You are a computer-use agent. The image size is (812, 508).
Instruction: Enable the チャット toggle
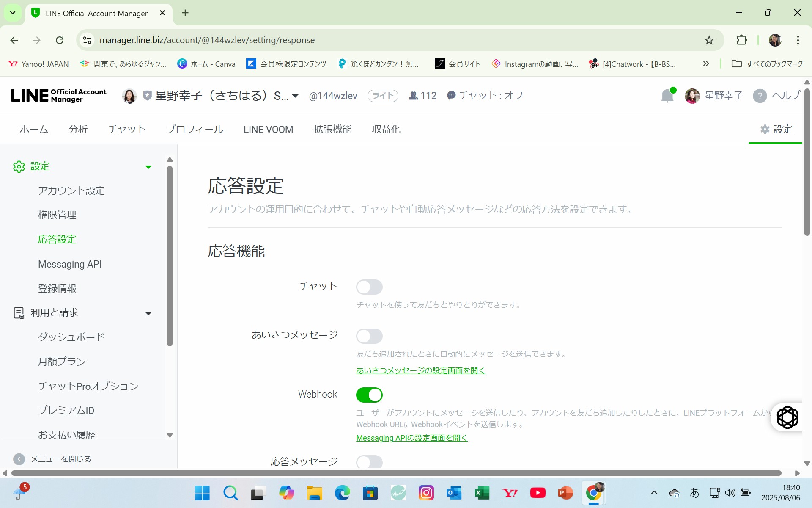click(x=369, y=287)
